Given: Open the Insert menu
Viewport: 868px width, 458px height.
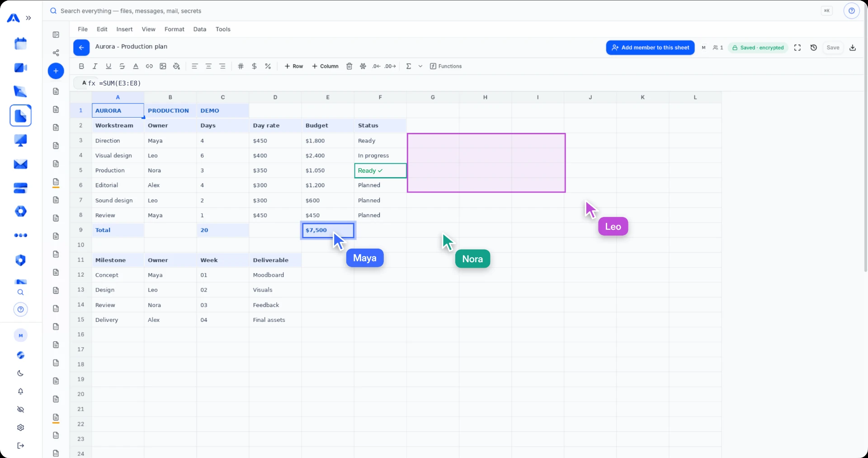Looking at the screenshot, I should coord(124,29).
